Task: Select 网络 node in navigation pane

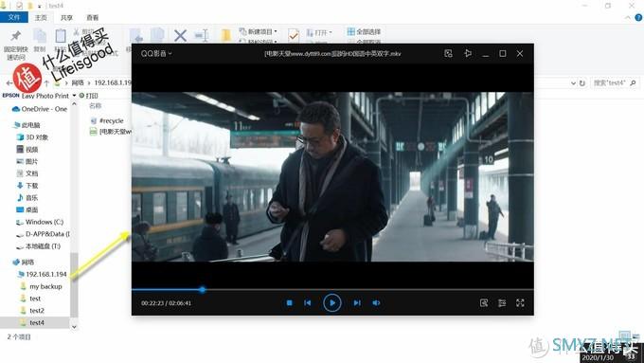Action: pos(24,262)
